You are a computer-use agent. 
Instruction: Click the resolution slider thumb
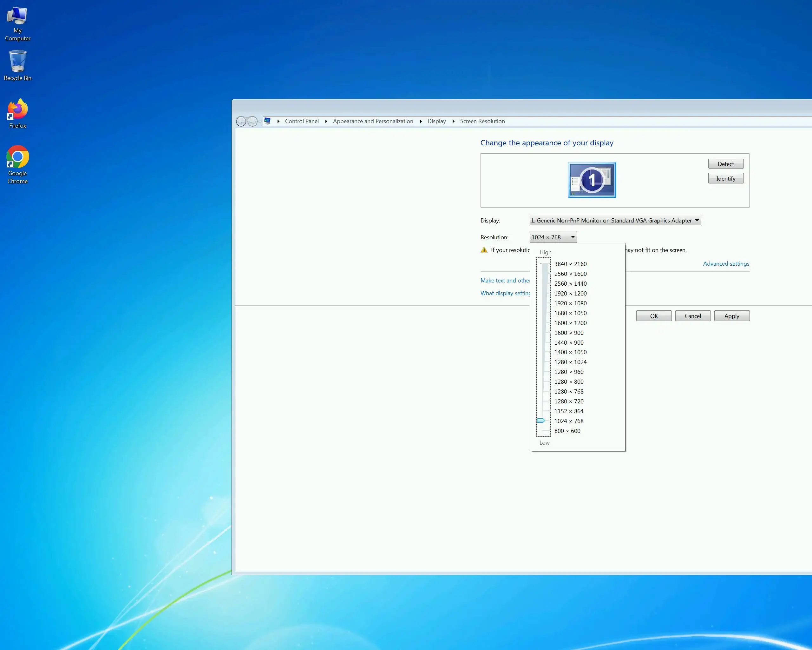(x=541, y=421)
